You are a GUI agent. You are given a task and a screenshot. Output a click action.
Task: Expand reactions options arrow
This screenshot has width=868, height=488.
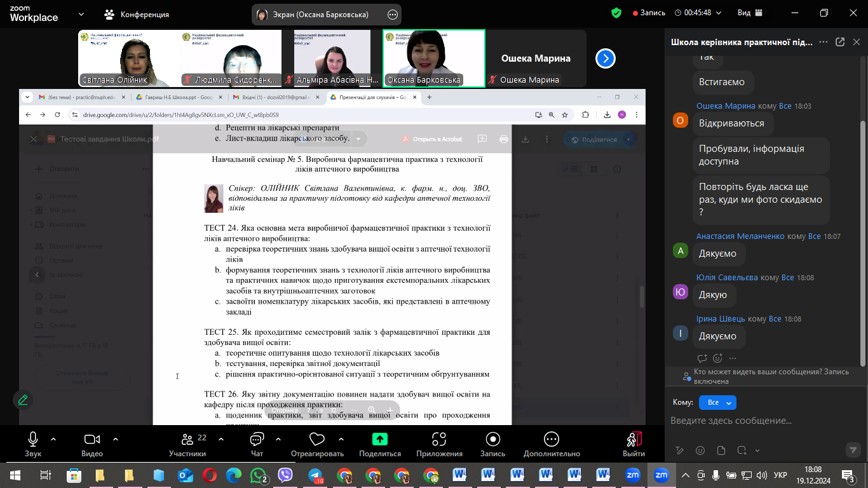(341, 439)
